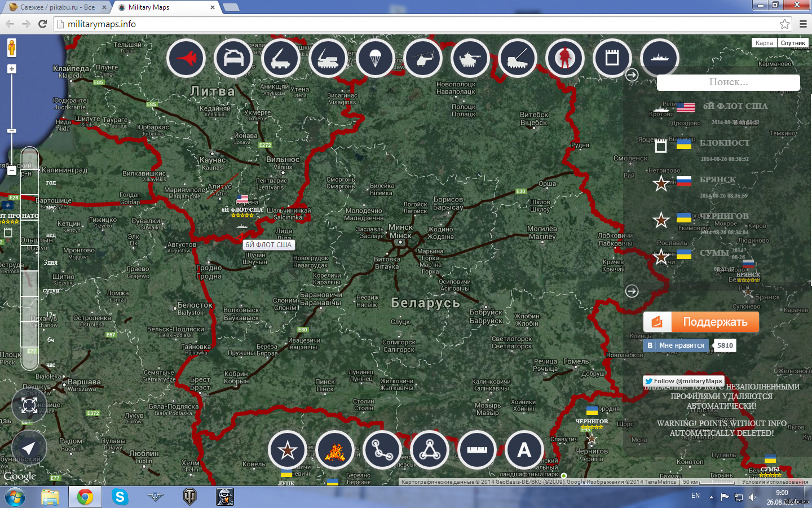The height and width of the screenshot is (508, 812).
Task: Select the red soldier infantry tool
Action: 565,58
